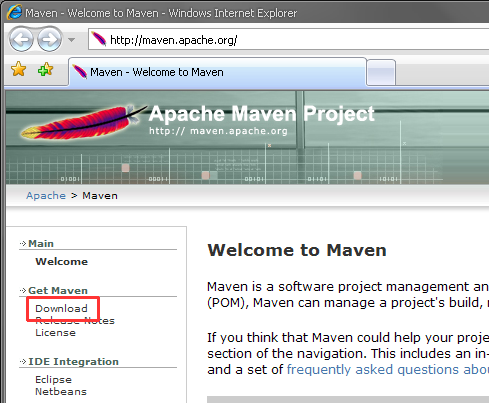Select the Maven - Welcome to Maven tab

click(x=217, y=72)
